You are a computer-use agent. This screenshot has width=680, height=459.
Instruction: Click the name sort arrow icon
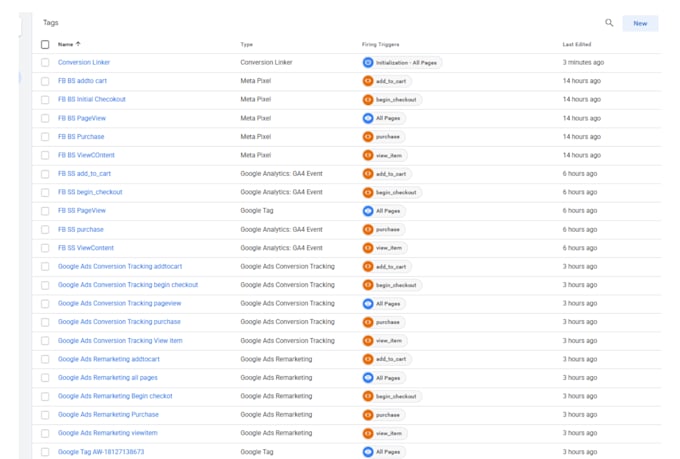point(78,44)
